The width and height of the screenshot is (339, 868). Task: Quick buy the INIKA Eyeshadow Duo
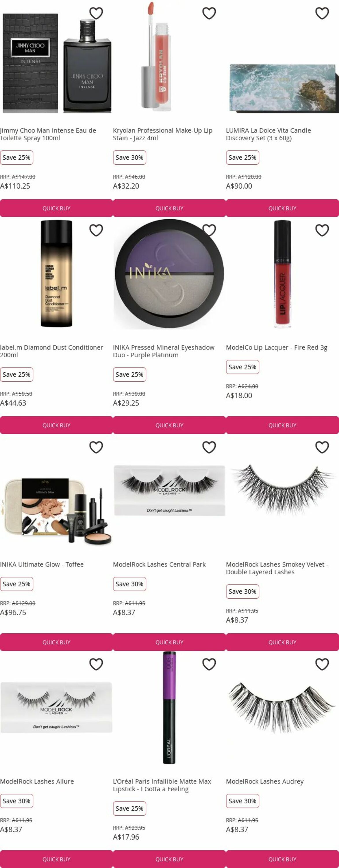(x=169, y=425)
